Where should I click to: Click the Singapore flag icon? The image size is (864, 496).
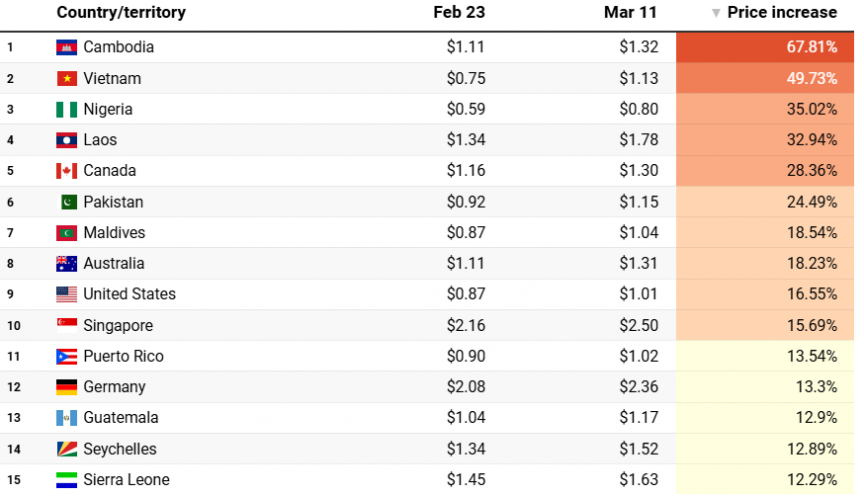pyautogui.click(x=66, y=325)
